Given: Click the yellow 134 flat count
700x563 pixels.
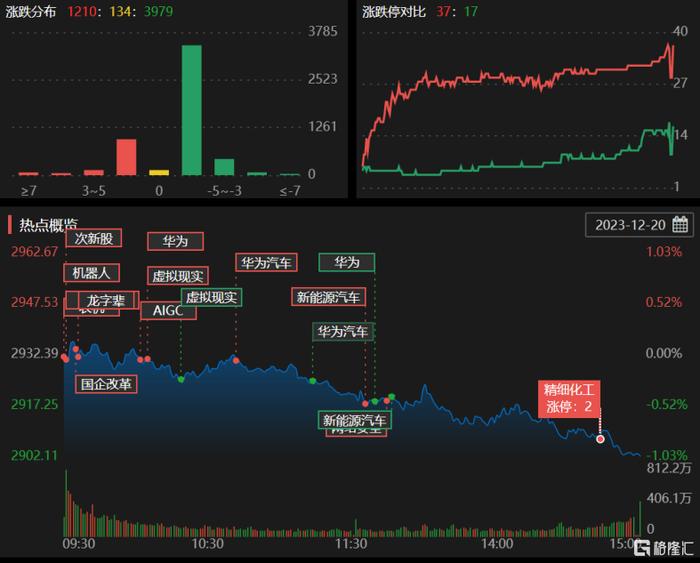Looking at the screenshot, I should coord(120,11).
